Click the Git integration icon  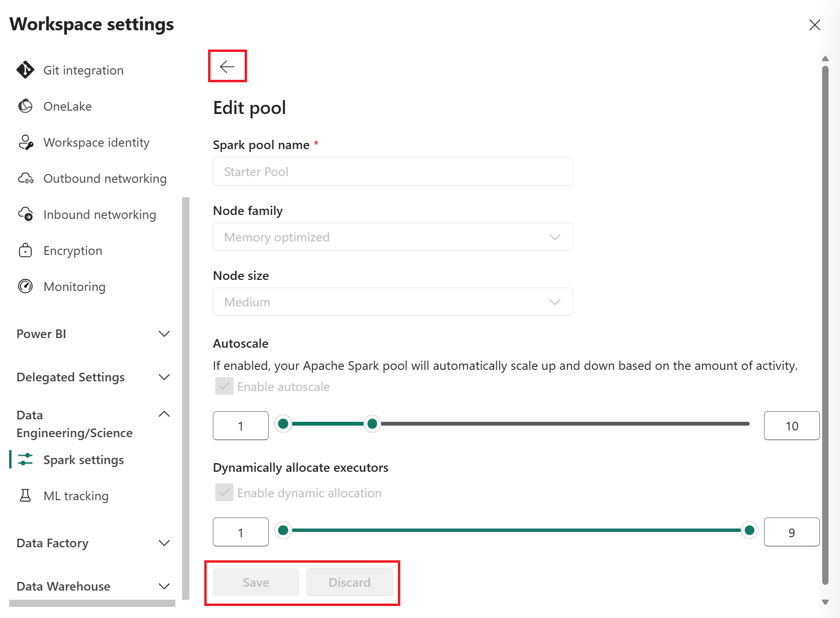pyautogui.click(x=25, y=70)
